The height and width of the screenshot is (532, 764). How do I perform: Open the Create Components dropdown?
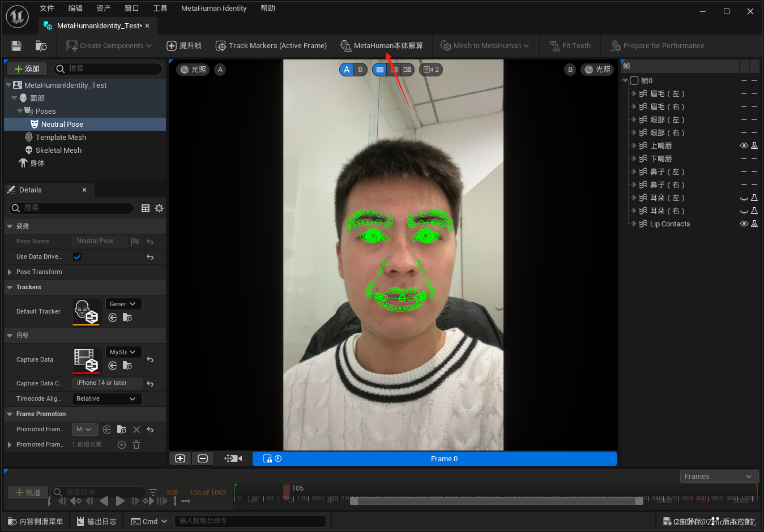(x=109, y=46)
